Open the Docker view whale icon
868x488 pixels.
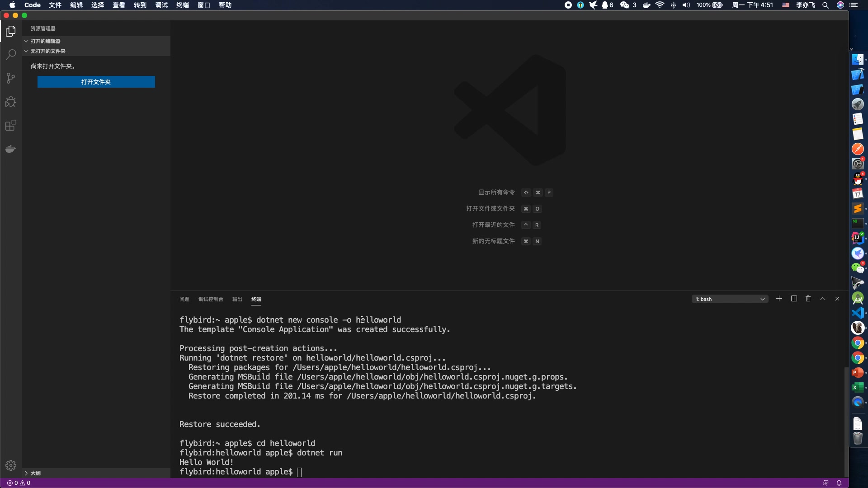(x=11, y=149)
